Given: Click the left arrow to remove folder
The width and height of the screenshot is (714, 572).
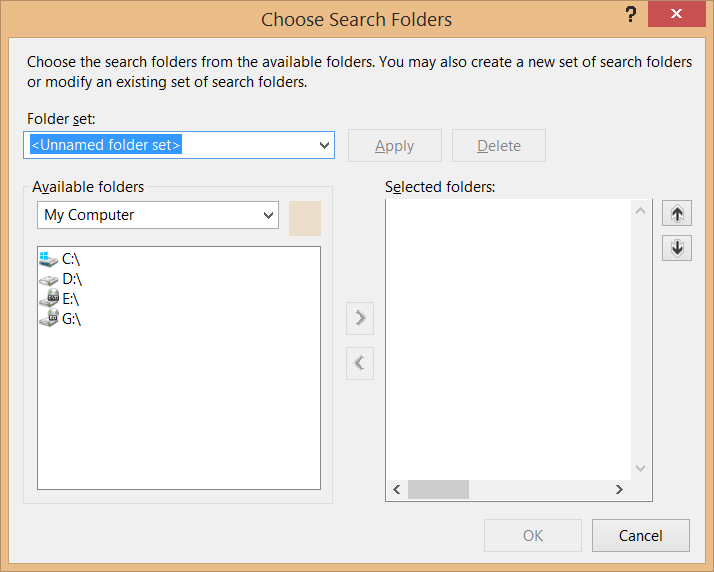Looking at the screenshot, I should 360,363.
